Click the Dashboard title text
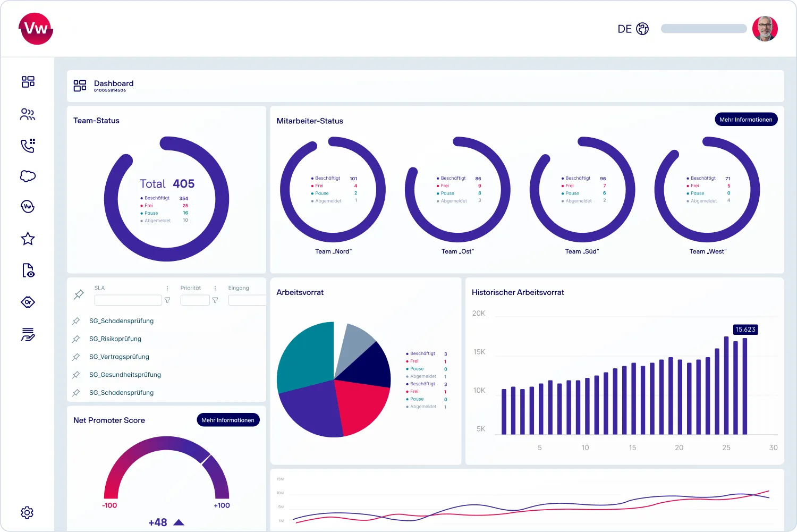This screenshot has height=532, width=797. tap(114, 83)
